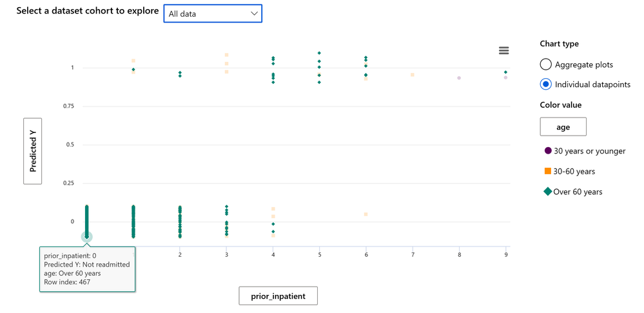The image size is (644, 313).
Task: Click the purple circle legend marker
Action: tap(548, 151)
